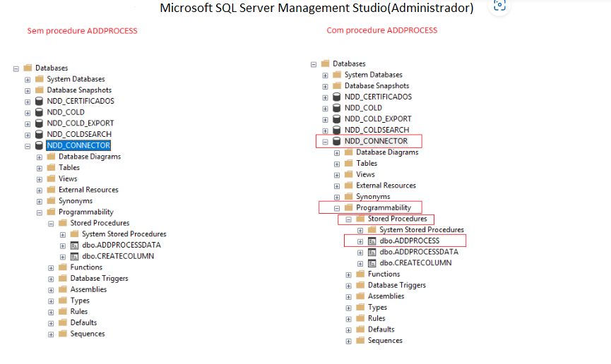Click the stored procedure icon of dbo.ADDPROCESS
The image size is (611, 364).
click(x=372, y=241)
